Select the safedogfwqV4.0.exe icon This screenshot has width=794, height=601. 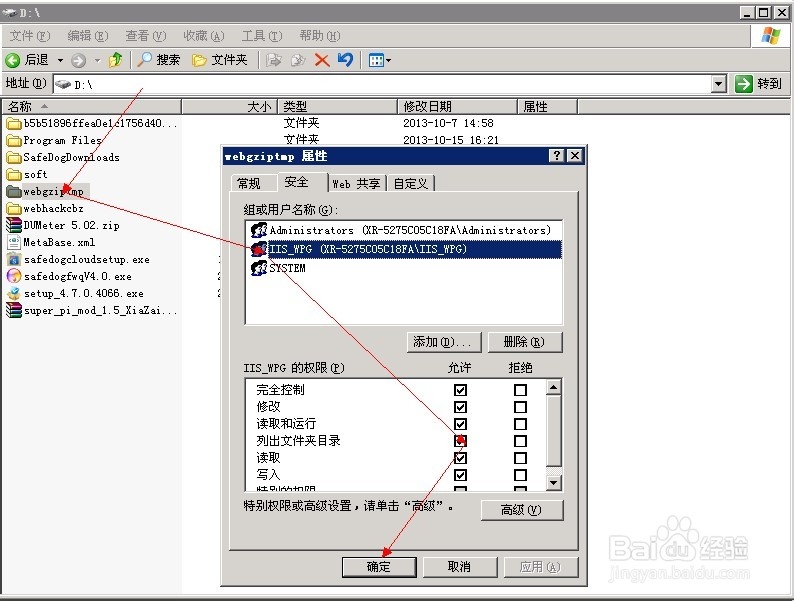(x=14, y=276)
